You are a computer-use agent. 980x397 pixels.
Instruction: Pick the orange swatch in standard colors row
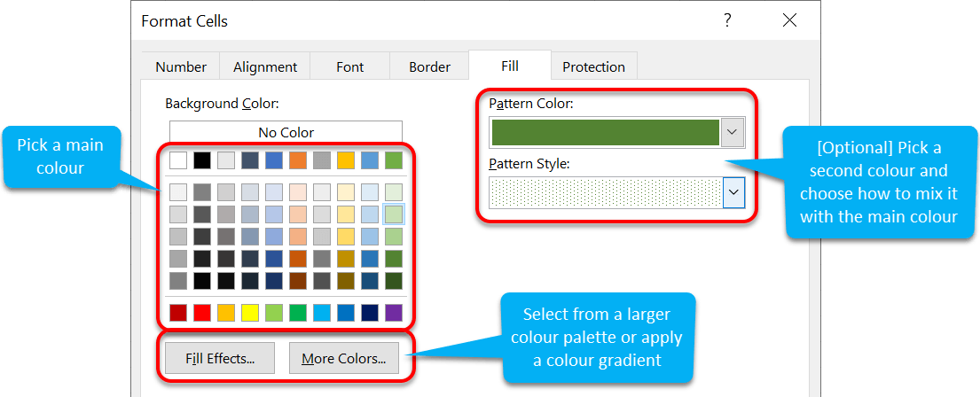pos(226,312)
